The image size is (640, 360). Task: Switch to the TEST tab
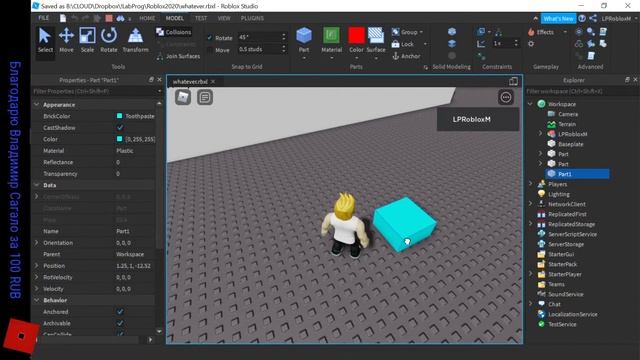pos(201,18)
